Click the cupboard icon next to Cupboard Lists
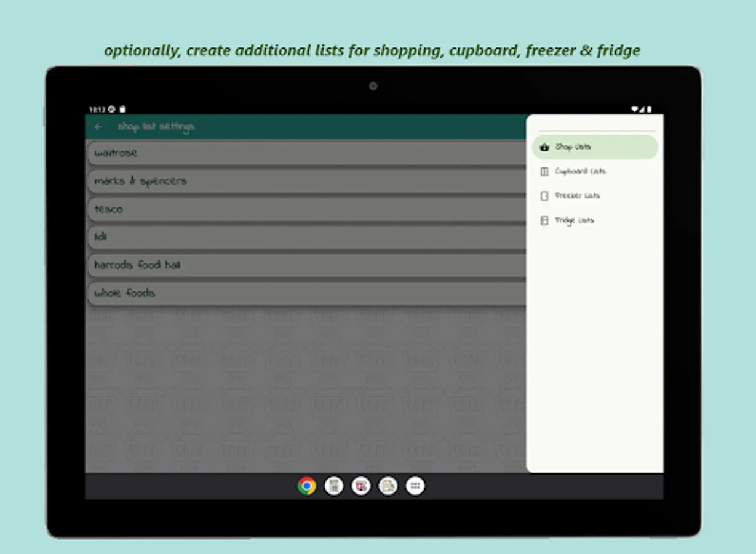Viewport: 756px width, 554px height. [x=544, y=172]
